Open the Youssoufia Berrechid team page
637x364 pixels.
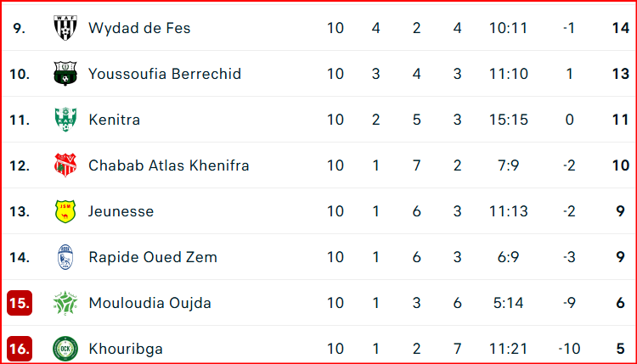[x=165, y=74]
